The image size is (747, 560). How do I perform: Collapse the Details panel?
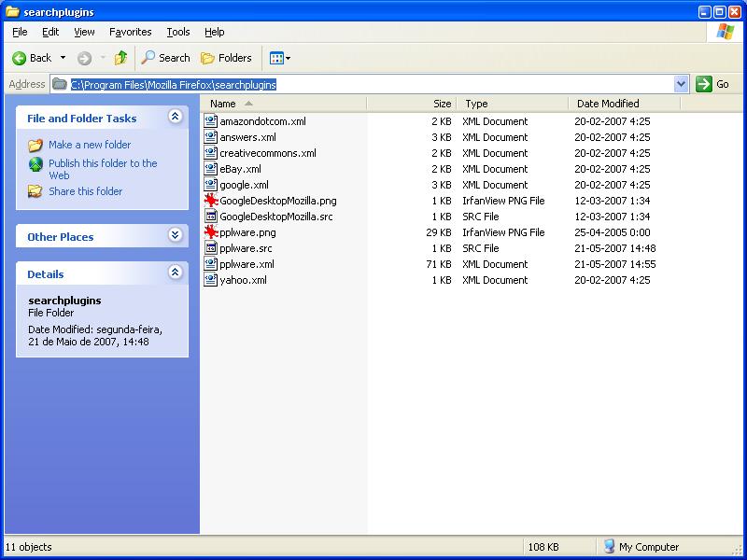coord(175,273)
